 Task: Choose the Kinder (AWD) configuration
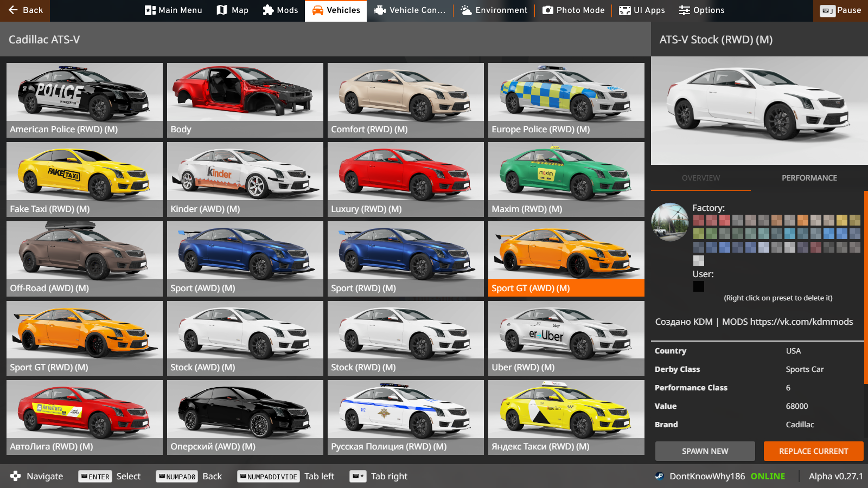pos(245,179)
